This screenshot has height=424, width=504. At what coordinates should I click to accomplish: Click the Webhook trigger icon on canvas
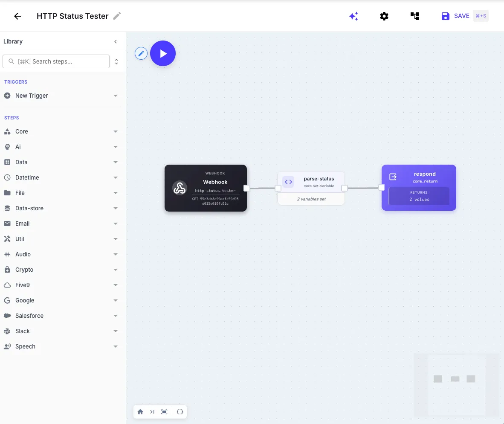click(180, 188)
